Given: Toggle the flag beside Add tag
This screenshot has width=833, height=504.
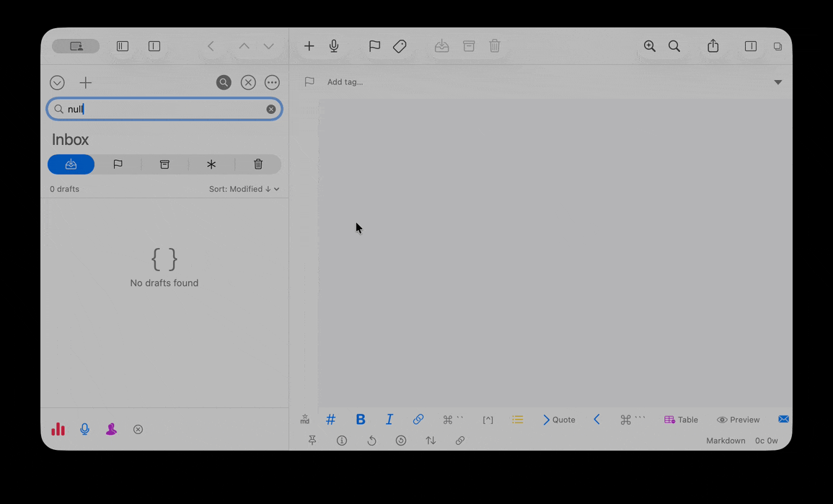Looking at the screenshot, I should (309, 81).
